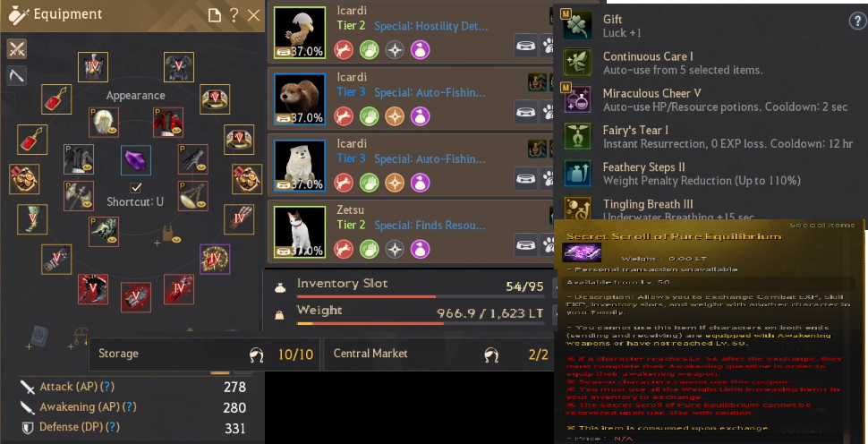The image size is (868, 444).
Task: Click Zetsu cat's feed bowl icon
Action: coord(525,244)
